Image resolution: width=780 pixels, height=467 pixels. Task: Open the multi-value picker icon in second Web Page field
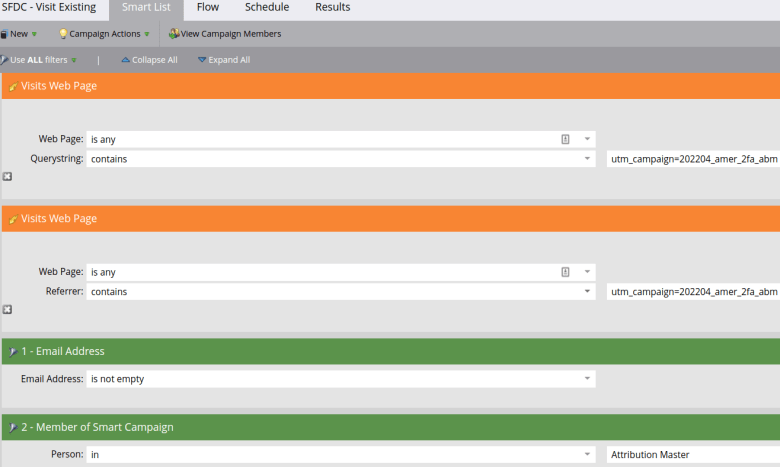coord(565,272)
